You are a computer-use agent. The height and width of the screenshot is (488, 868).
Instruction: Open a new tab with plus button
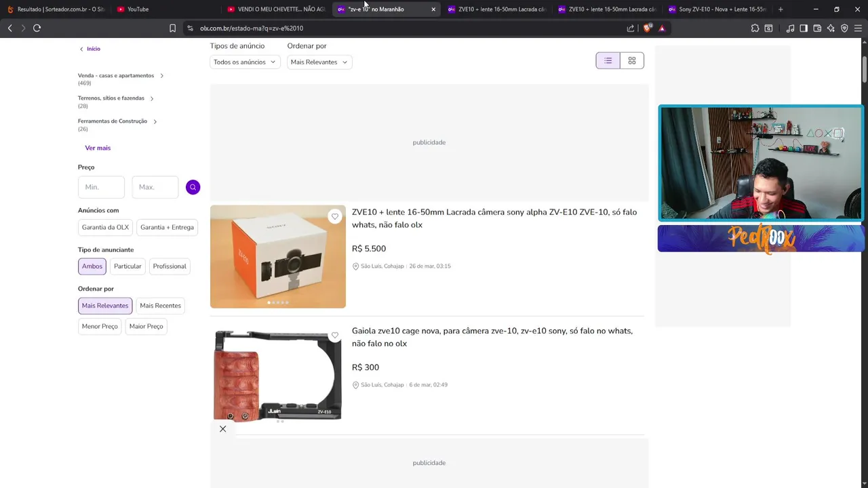(781, 9)
